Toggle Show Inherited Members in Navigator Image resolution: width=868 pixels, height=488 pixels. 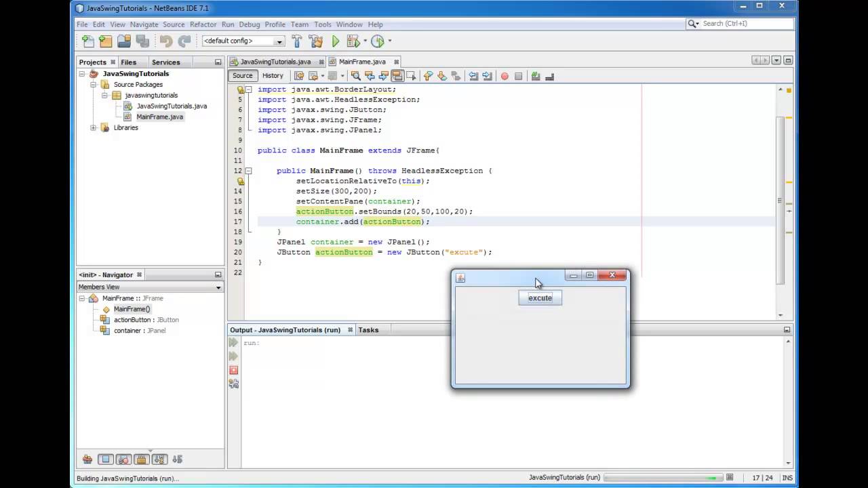87,459
